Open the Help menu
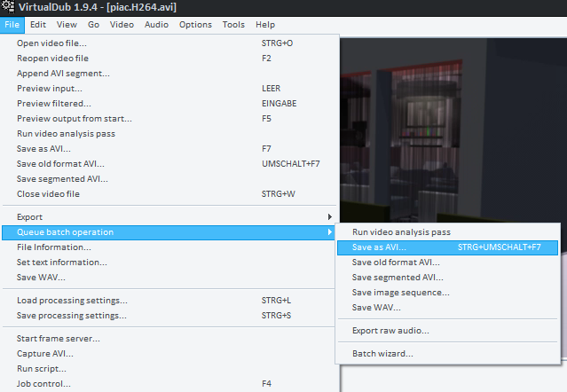This screenshot has width=567, height=392. (265, 25)
